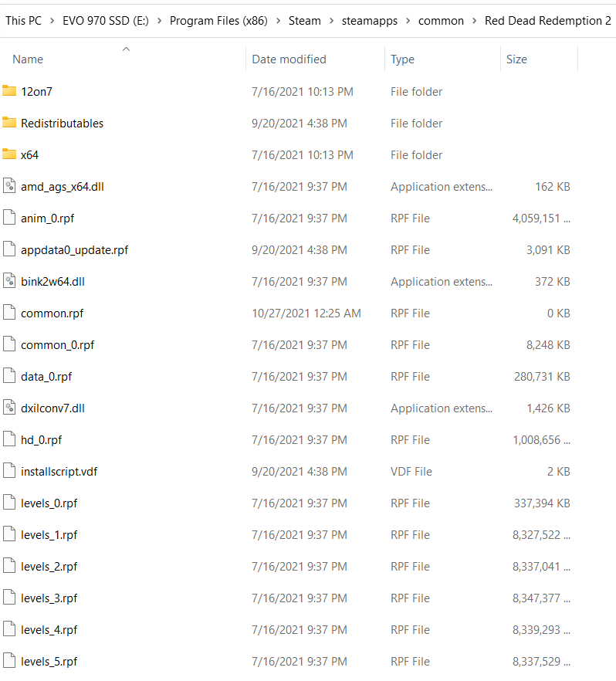Select the levels_0.rpf file icon

tap(9, 503)
